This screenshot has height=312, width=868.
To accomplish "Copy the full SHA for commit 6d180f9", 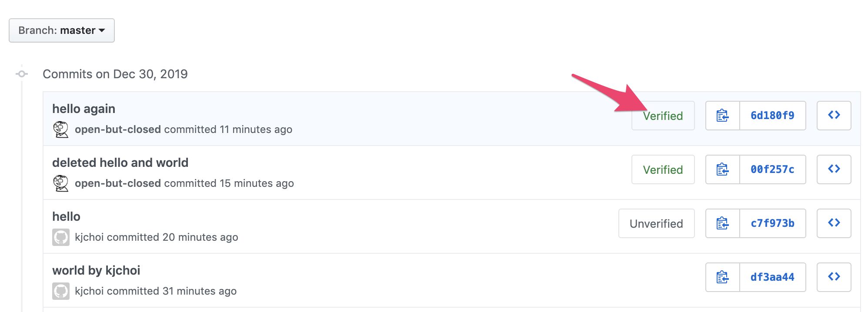I will pyautogui.click(x=722, y=116).
